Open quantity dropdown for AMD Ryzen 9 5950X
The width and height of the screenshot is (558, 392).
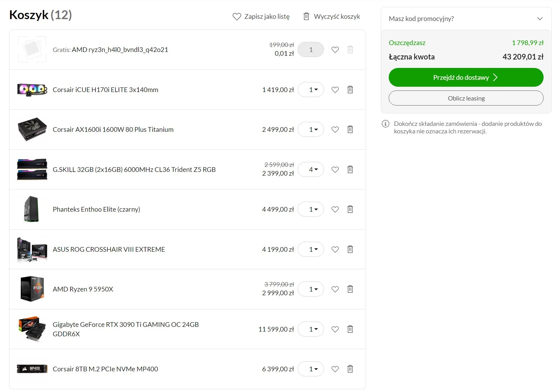[x=311, y=289]
